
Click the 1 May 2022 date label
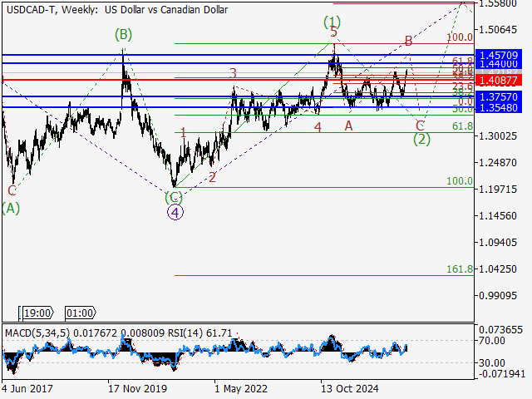pyautogui.click(x=241, y=388)
